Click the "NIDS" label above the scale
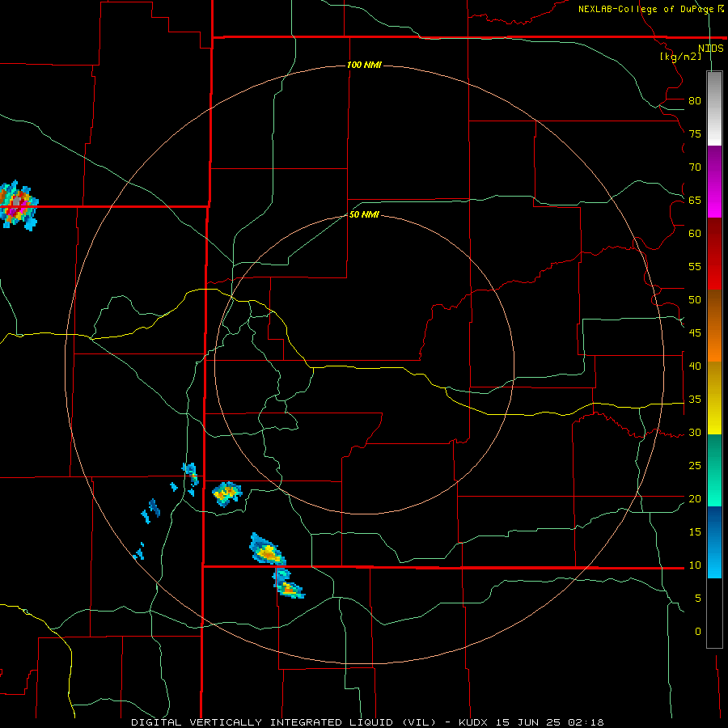Viewport: 728px width, 728px height. point(710,48)
